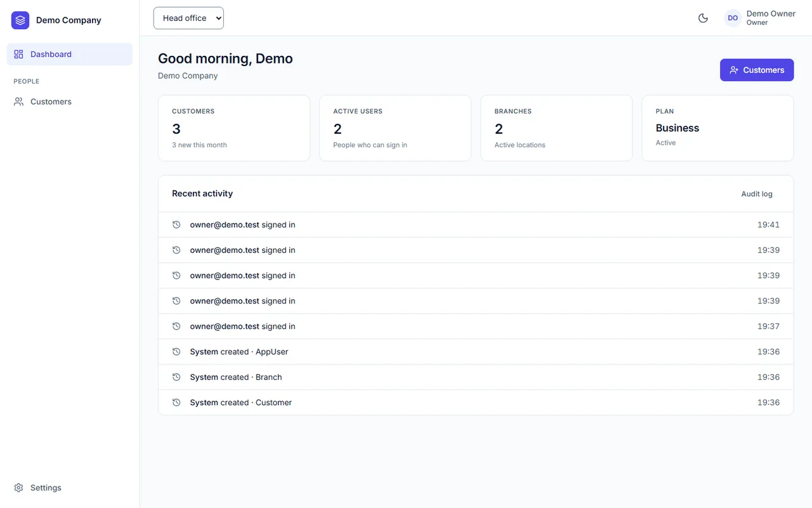
Task: Click the Demo Company logo icon
Action: pyautogui.click(x=20, y=20)
